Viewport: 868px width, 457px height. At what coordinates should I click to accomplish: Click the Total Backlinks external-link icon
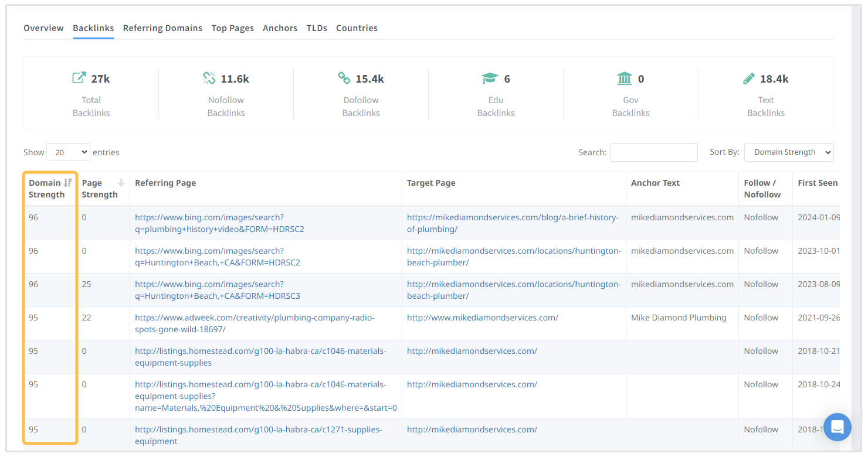coord(79,78)
